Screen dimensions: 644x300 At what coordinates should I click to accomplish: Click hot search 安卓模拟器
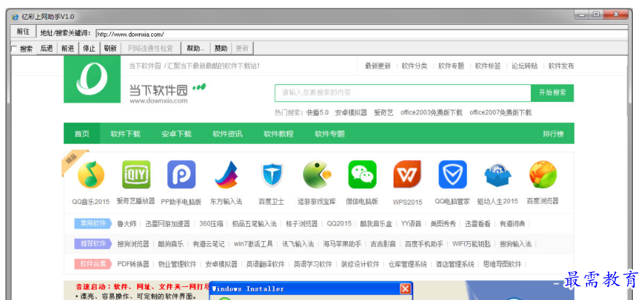pos(351,112)
